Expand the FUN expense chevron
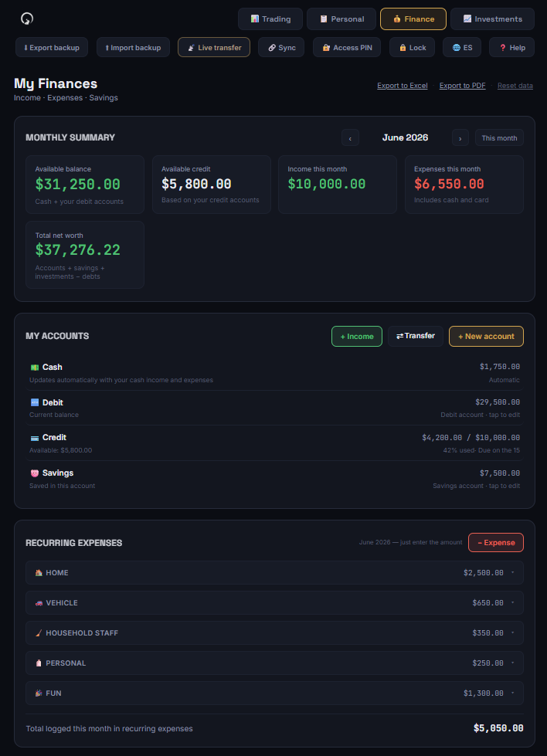The image size is (547, 756). [x=512, y=693]
